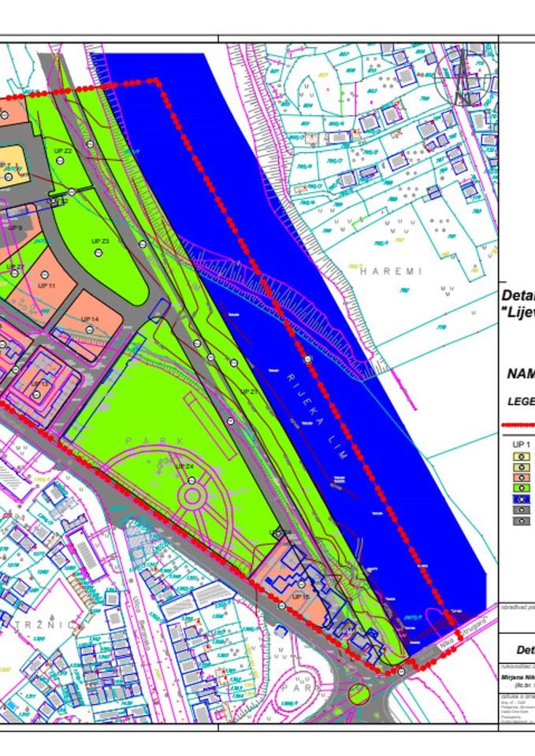Click the blue legend swatch
The image size is (535, 756).
pyautogui.click(x=522, y=498)
